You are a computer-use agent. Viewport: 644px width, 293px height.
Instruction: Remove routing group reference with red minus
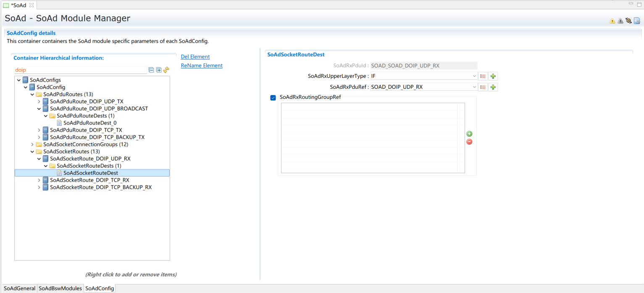click(469, 142)
